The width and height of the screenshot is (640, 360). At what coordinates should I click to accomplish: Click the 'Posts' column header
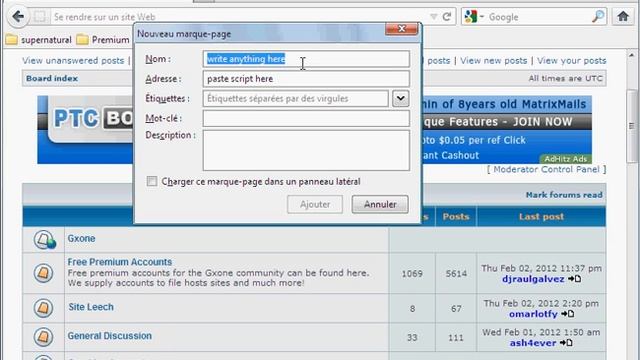point(456,217)
